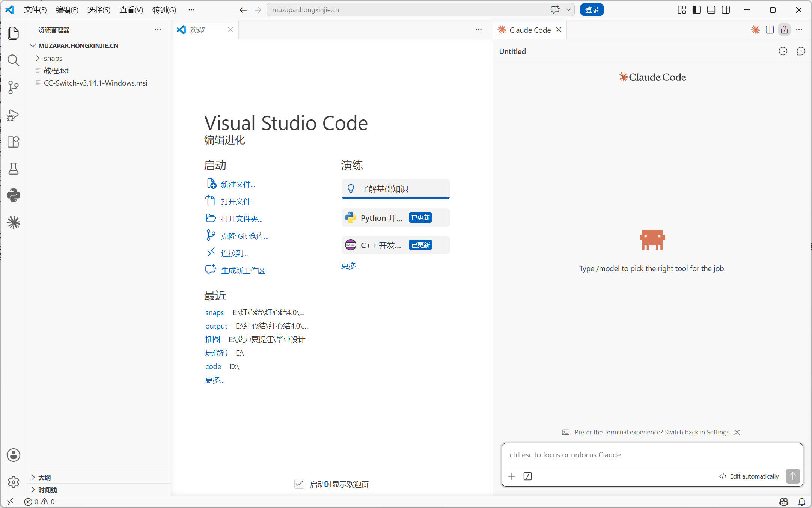Toggle the primary side bar
The height and width of the screenshot is (508, 812).
pos(696,10)
